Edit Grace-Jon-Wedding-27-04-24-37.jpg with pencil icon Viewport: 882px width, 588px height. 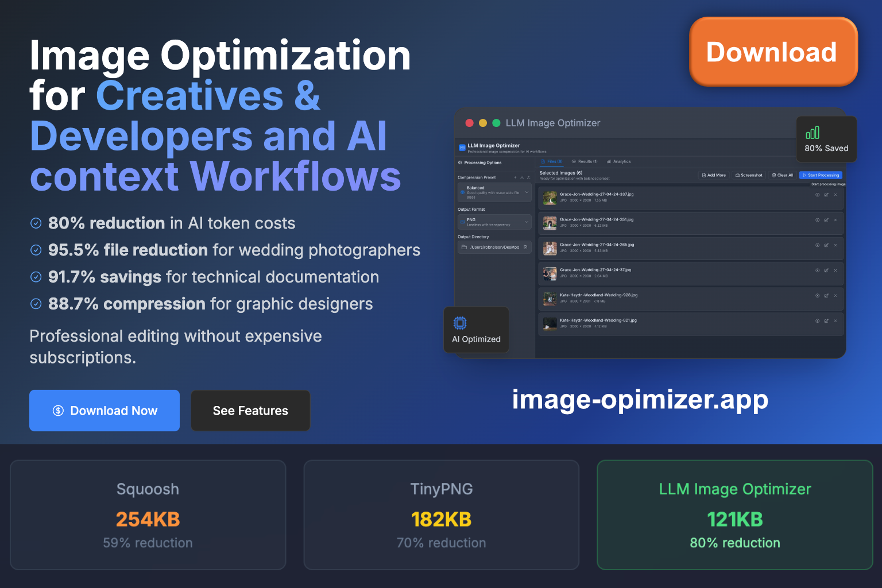pos(826,270)
